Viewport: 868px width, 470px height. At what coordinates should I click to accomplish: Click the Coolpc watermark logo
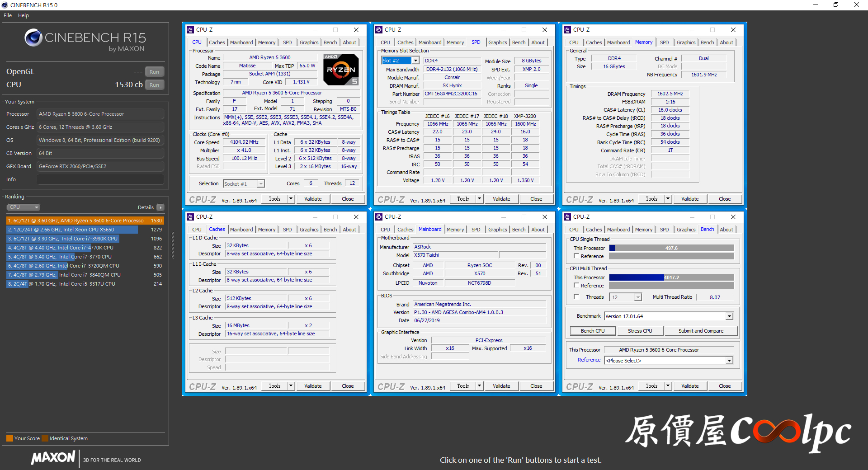pos(738,432)
